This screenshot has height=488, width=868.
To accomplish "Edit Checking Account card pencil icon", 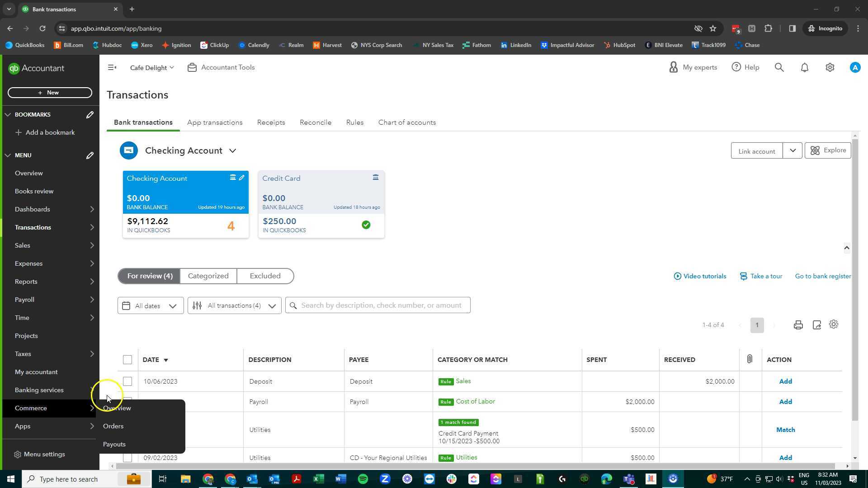I will coord(242,178).
